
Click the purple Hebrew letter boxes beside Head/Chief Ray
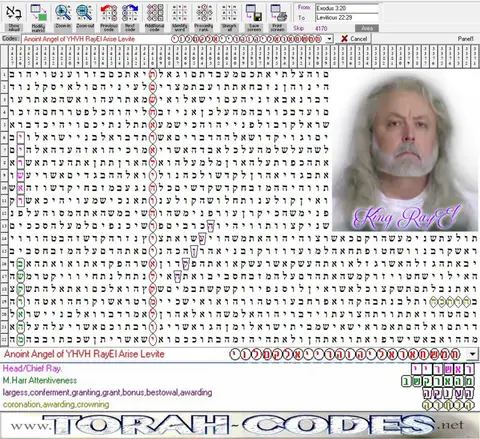[x=442, y=369]
